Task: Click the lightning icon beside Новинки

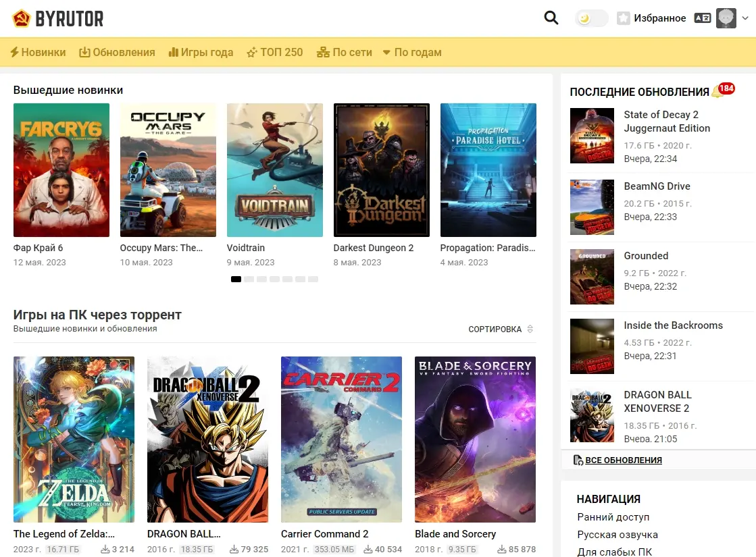Action: click(14, 52)
